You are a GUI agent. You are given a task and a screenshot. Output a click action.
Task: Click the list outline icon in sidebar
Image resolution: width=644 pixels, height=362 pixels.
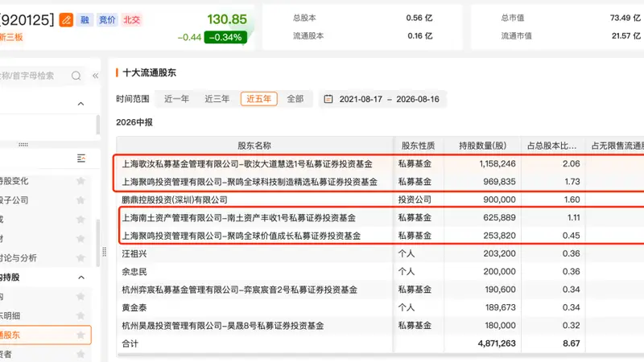(x=81, y=158)
